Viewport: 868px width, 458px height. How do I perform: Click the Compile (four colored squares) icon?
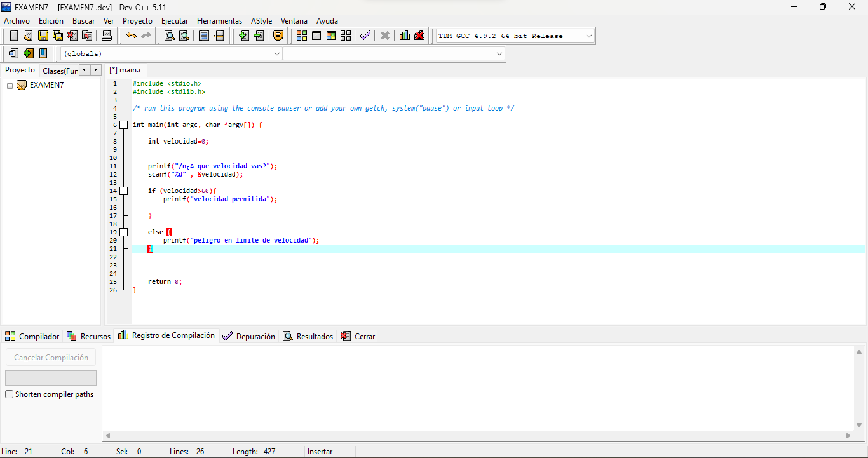click(302, 36)
